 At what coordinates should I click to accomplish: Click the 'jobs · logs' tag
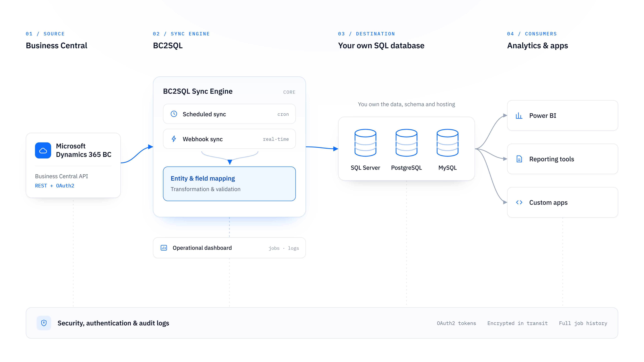point(284,248)
